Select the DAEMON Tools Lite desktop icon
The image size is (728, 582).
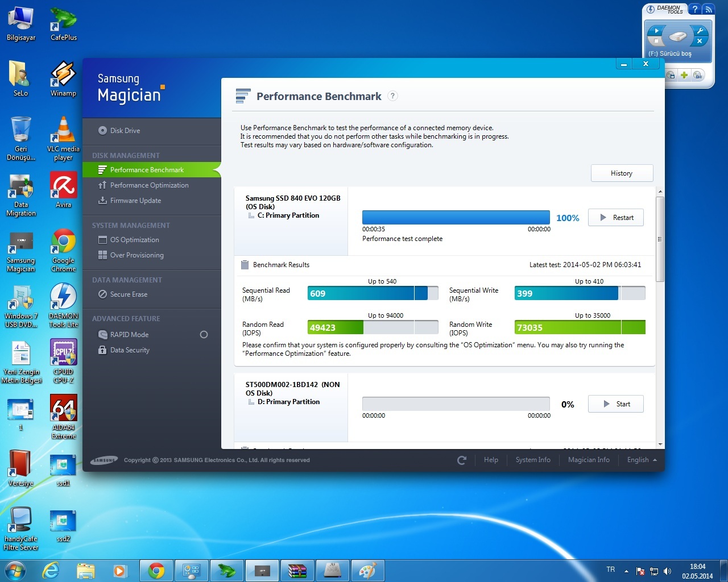(x=63, y=305)
